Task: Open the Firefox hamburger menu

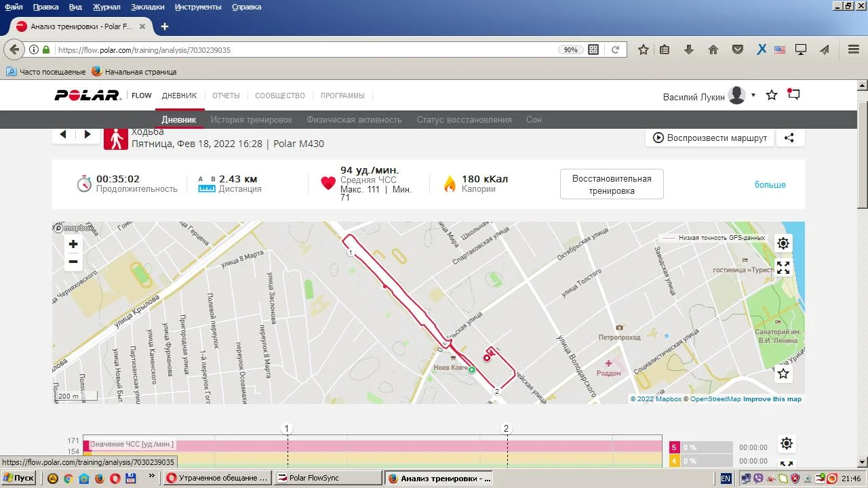Action: click(854, 49)
